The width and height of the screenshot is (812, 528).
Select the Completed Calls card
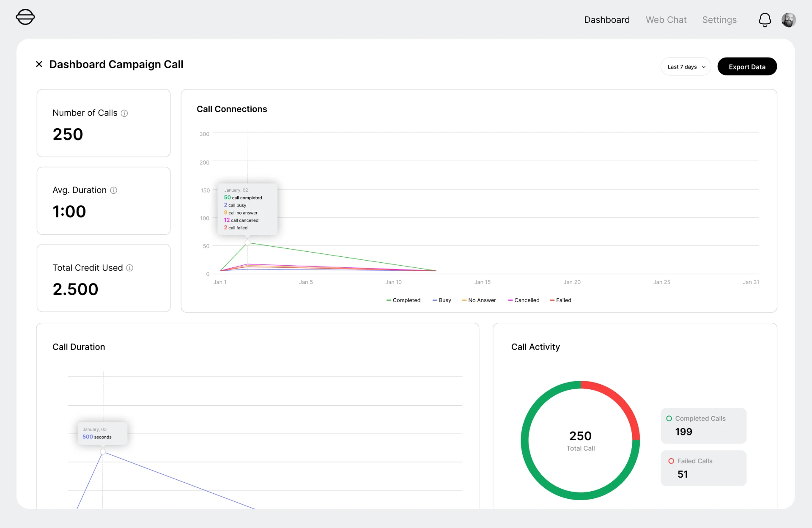click(703, 426)
